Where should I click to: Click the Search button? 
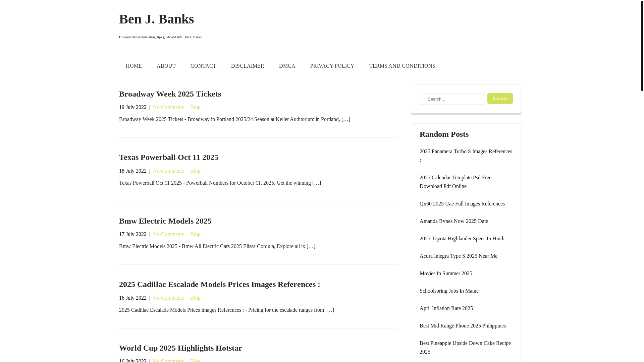500,99
